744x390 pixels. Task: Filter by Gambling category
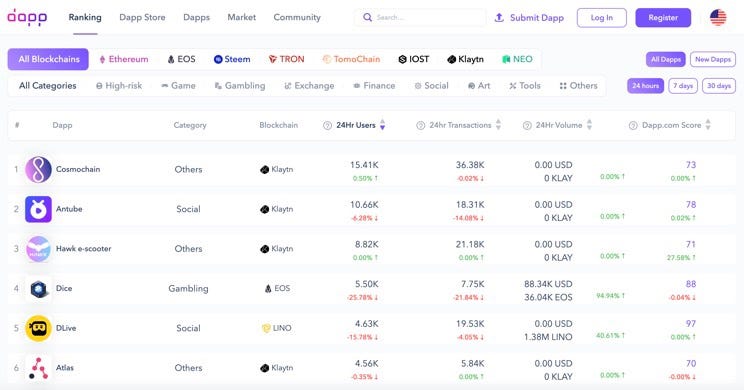point(240,86)
